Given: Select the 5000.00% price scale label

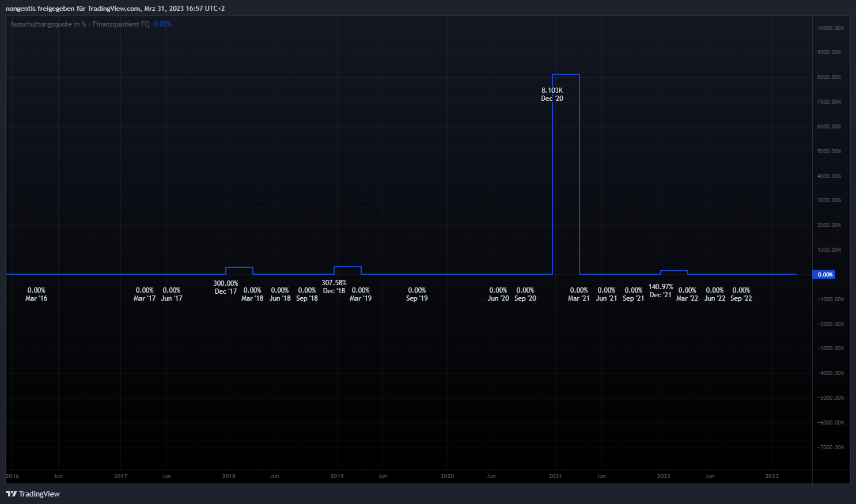Looking at the screenshot, I should [829, 151].
